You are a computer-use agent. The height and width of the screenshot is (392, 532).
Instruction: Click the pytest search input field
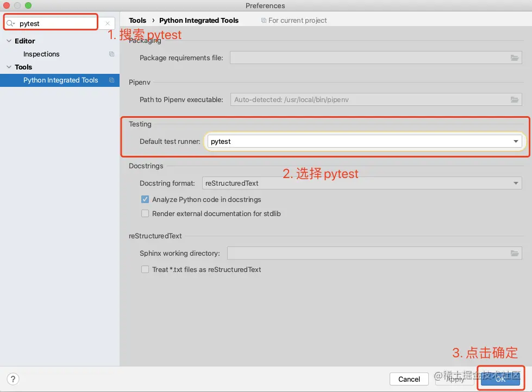[59, 23]
